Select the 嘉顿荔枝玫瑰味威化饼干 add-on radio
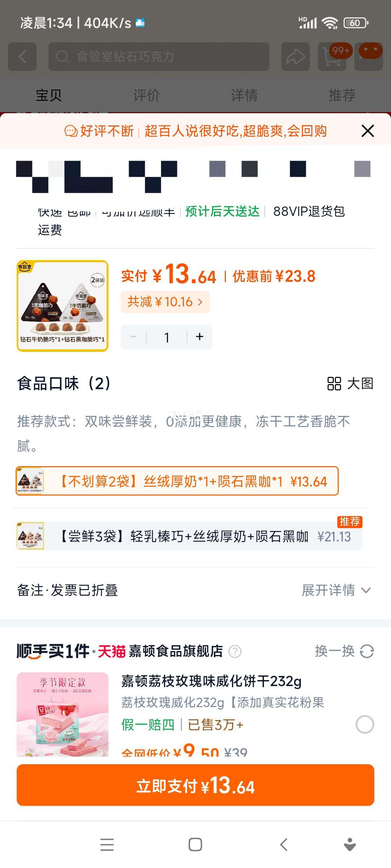Image resolution: width=391 pixels, height=868 pixels. (365, 724)
